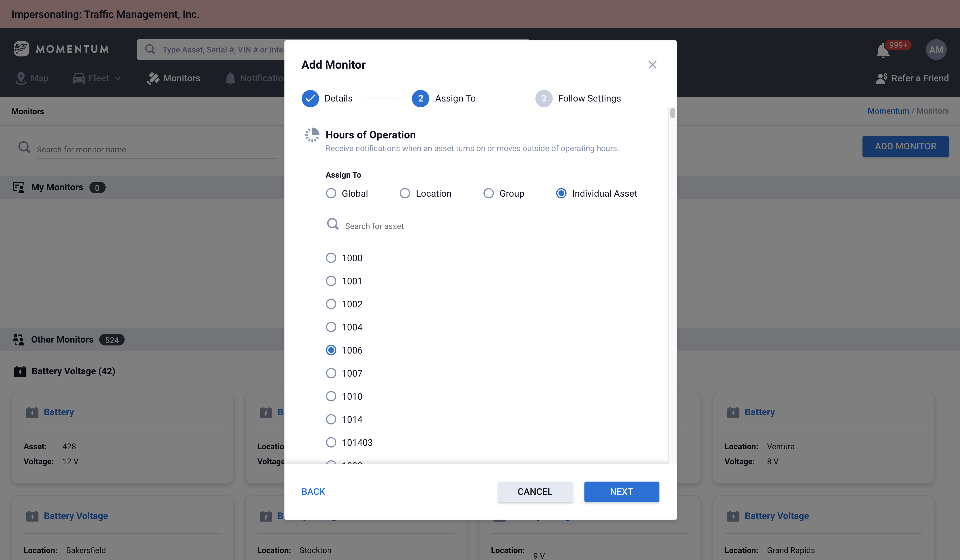Go to completed Details step
Image resolution: width=960 pixels, height=560 pixels.
pyautogui.click(x=310, y=99)
